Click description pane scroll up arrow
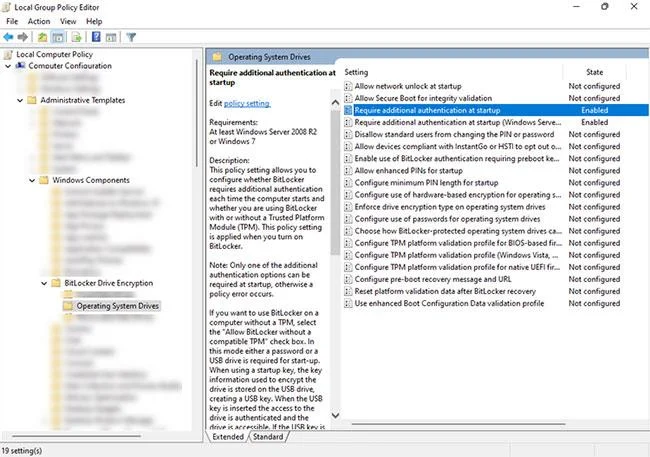The image size is (650, 457). point(335,103)
